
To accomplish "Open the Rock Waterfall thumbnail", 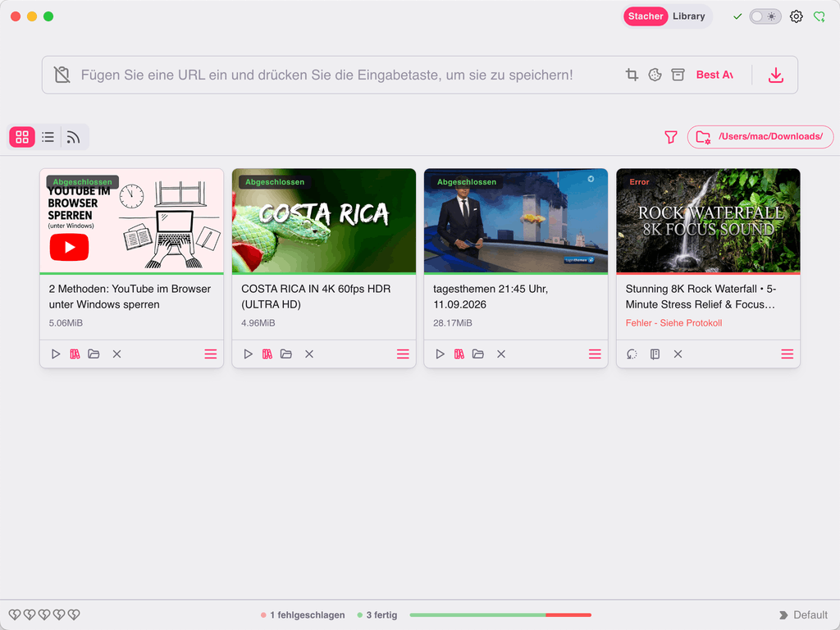I will click(x=708, y=221).
